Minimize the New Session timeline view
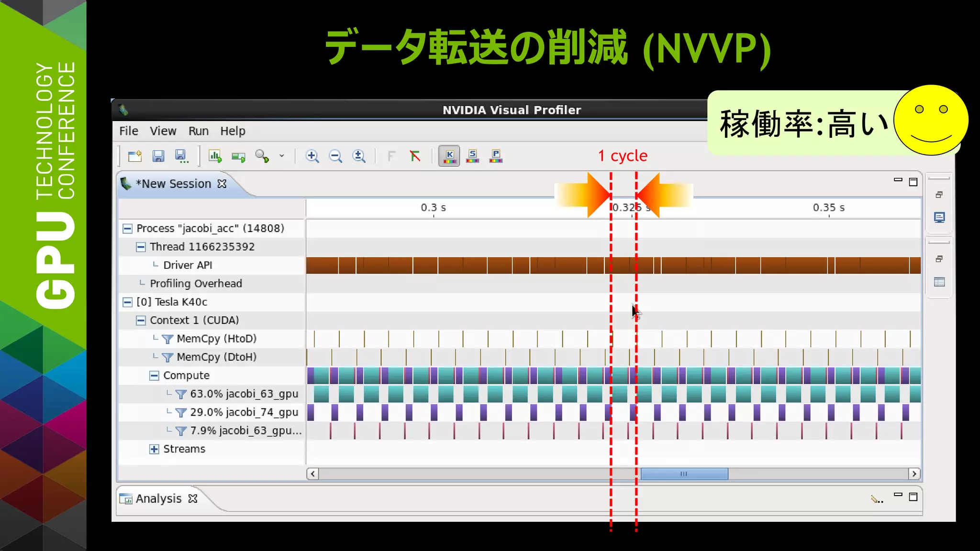Screen dimensions: 980x551 (898, 180)
